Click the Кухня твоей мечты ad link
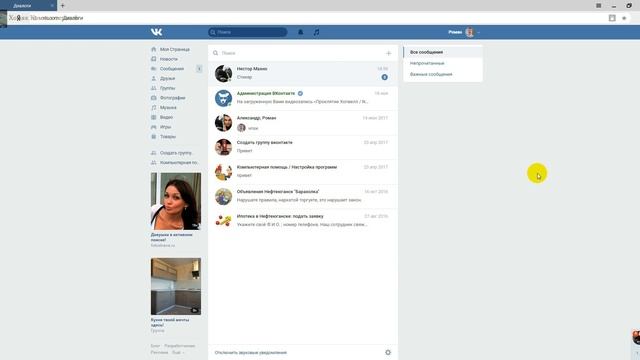Screen dimensions: 640x360 [170, 322]
